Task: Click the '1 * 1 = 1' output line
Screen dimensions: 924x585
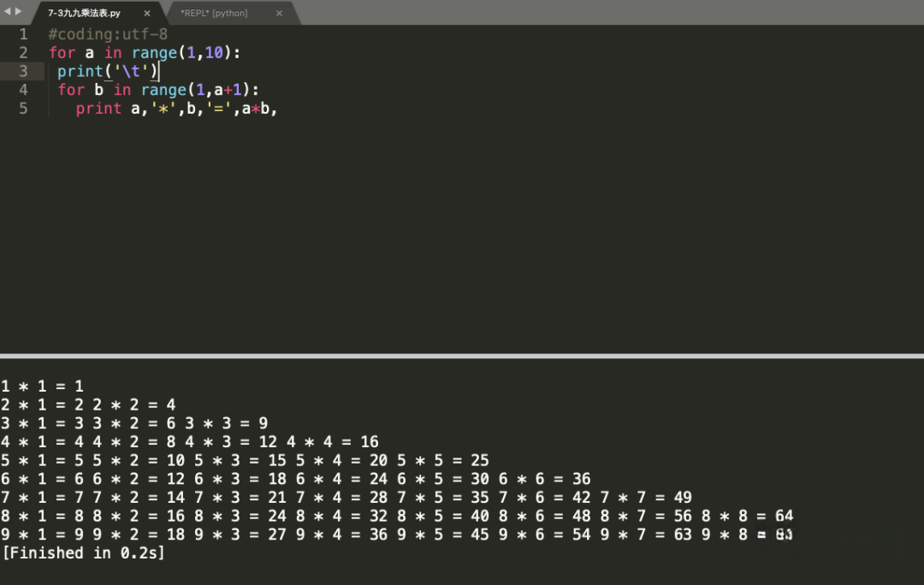Action: point(42,387)
